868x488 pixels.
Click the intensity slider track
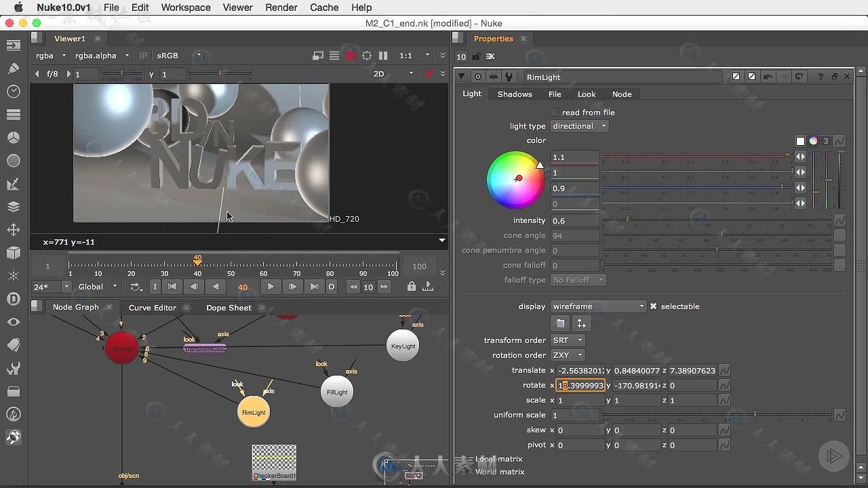click(x=717, y=220)
